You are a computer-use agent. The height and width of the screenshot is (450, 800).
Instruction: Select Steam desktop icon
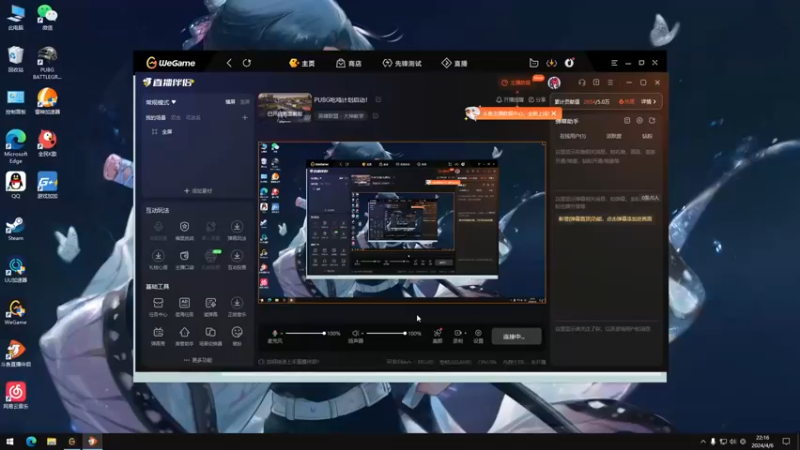coord(15,229)
